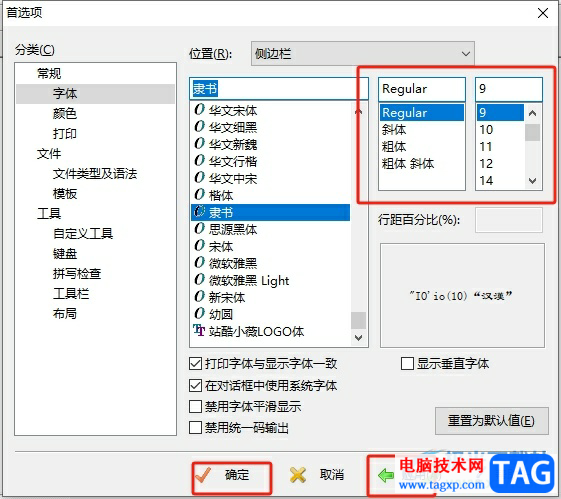Click the OpenType icon beside 楷体
Viewport: 561px width, 499px height.
coord(199,195)
